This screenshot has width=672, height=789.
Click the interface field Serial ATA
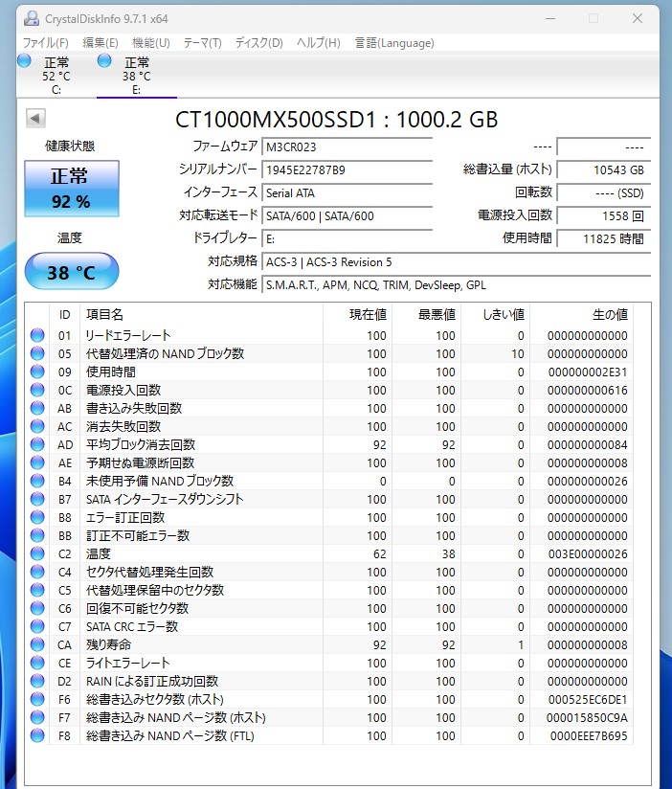(x=347, y=193)
